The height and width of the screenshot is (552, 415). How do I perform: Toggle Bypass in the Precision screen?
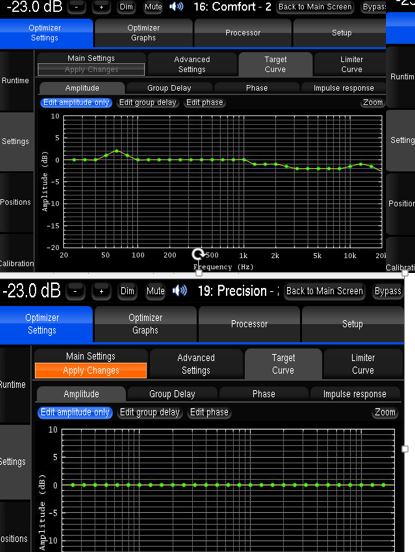(x=388, y=291)
